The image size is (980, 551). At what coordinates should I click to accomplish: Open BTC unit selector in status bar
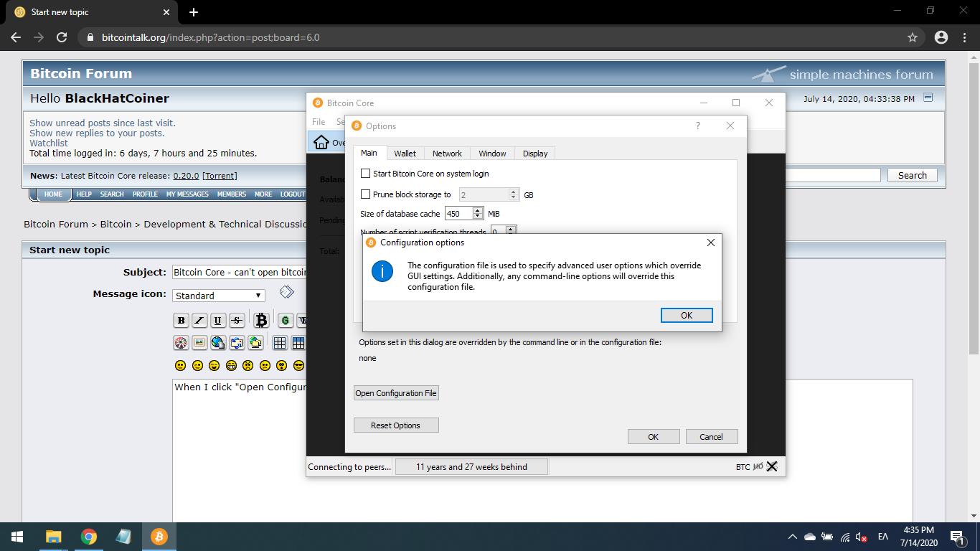coord(743,467)
